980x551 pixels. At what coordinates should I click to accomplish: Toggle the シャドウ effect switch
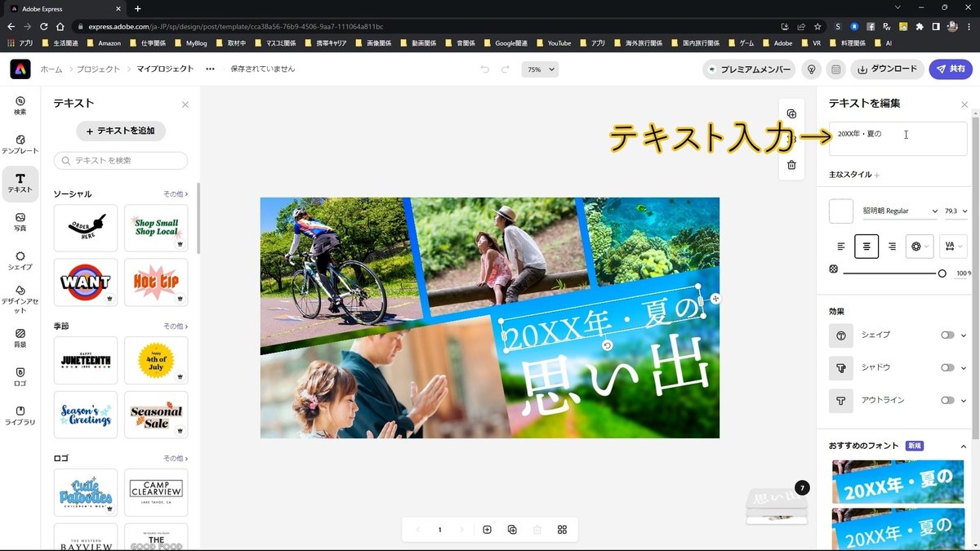[947, 367]
